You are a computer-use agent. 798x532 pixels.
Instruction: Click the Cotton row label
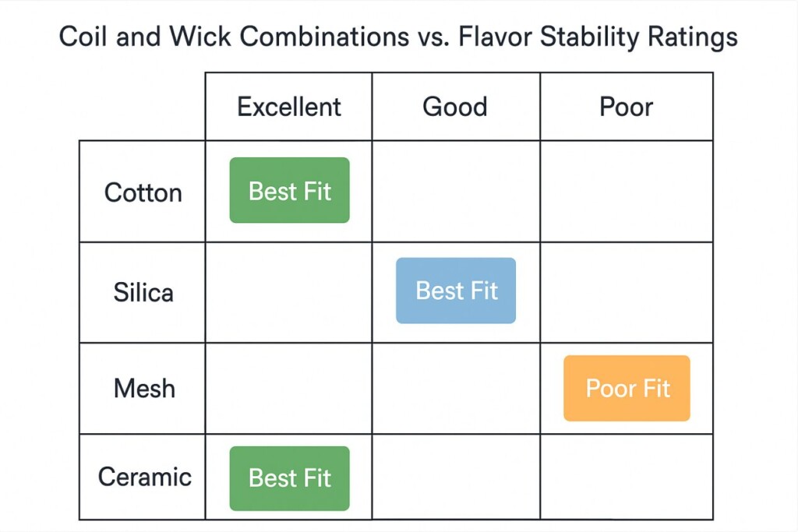143,192
